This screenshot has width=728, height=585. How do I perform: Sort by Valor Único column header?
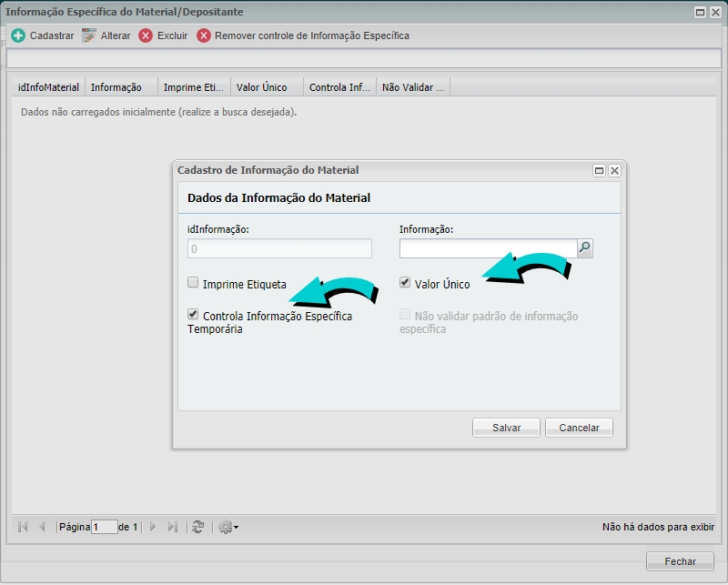pyautogui.click(x=267, y=87)
